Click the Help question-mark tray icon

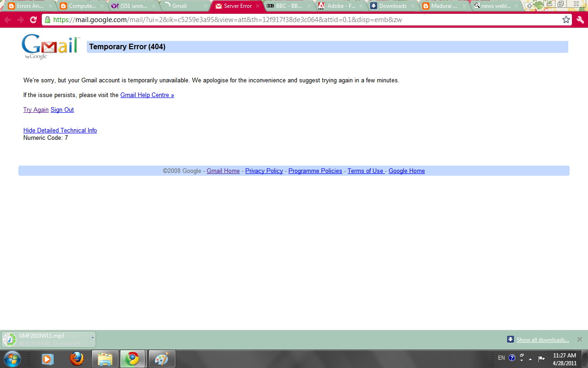click(x=512, y=358)
